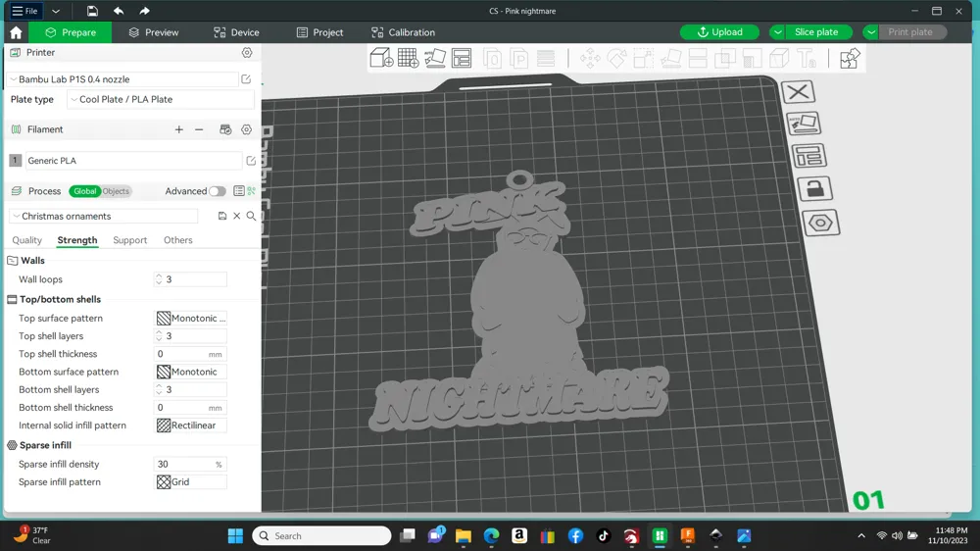Click the plus icon to add filament
Screen dimensions: 980x551
[178, 129]
